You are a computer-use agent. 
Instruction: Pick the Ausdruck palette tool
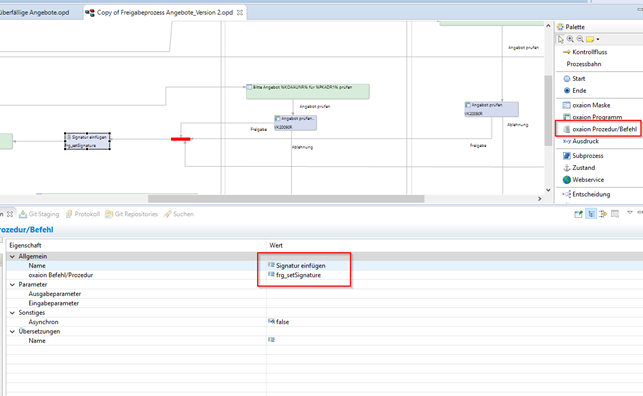(581, 141)
